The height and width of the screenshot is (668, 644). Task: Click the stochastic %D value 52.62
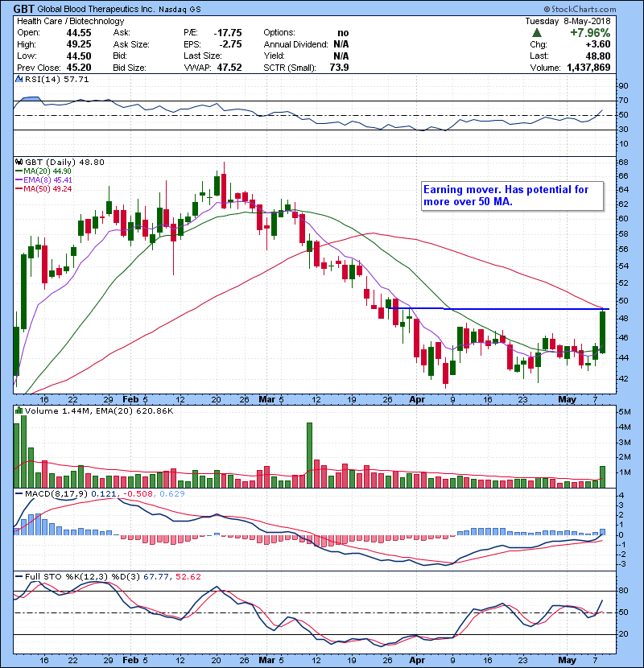(188, 577)
